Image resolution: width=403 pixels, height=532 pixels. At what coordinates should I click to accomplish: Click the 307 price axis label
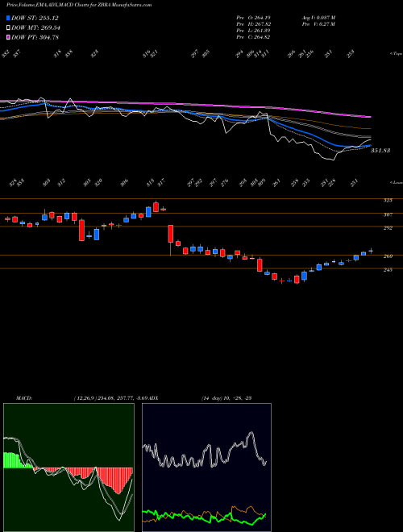[388, 214]
